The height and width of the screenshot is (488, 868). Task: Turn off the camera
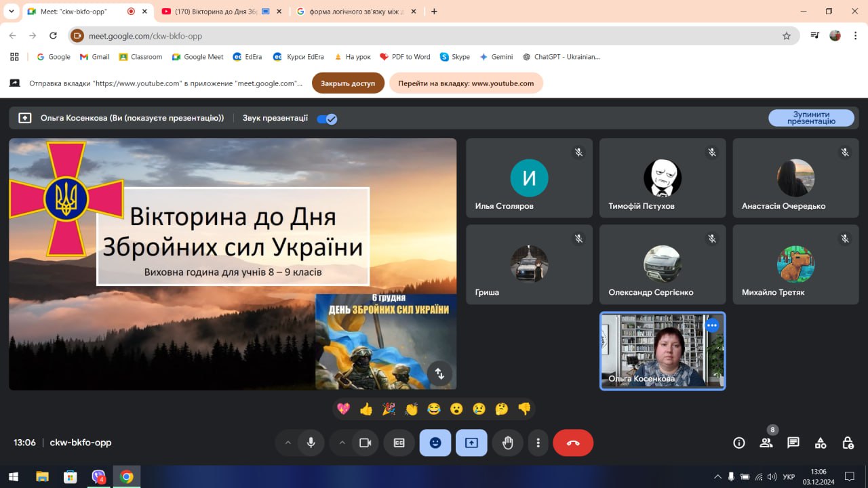pos(365,443)
